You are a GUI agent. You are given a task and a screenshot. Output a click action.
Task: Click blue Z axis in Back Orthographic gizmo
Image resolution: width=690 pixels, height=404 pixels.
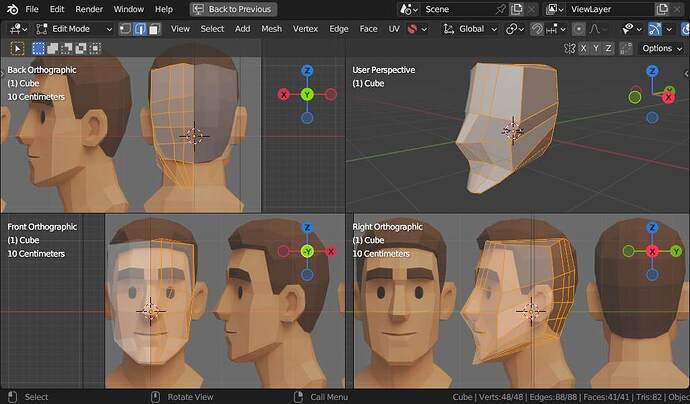[307, 70]
